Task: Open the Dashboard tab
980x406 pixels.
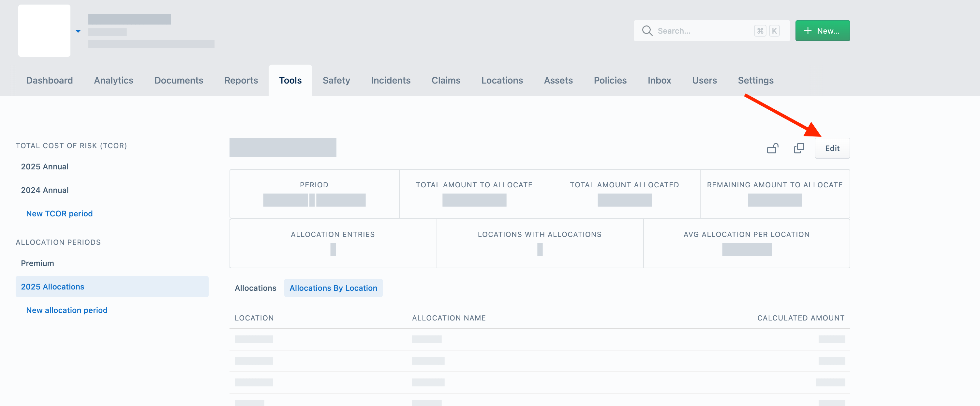Action: click(x=50, y=80)
